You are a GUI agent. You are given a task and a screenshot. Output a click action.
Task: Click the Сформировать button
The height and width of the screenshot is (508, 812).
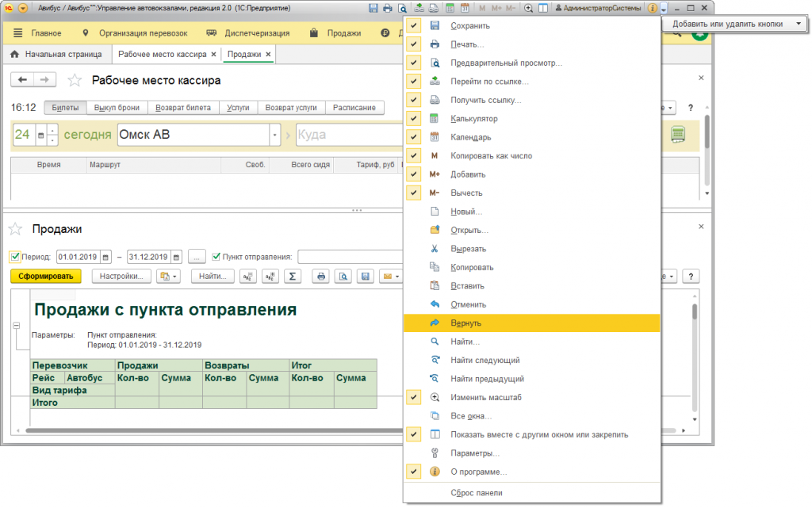click(x=46, y=277)
